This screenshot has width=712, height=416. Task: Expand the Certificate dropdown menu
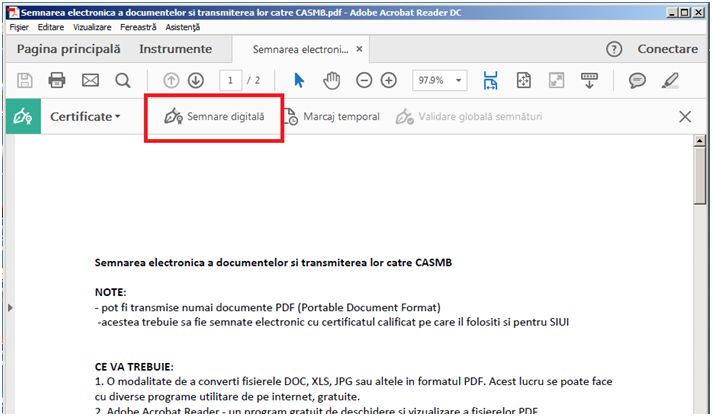pos(84,117)
